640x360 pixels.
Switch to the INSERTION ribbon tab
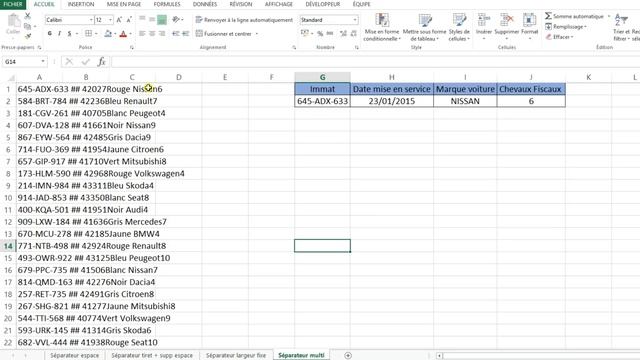[81, 4]
